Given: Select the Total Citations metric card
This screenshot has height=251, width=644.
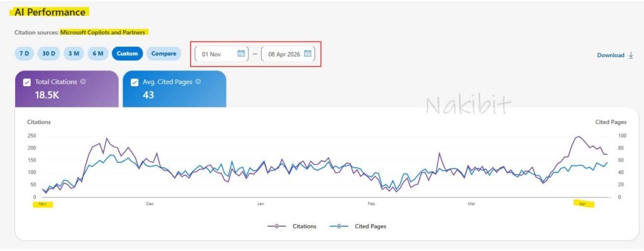Looking at the screenshot, I should tap(67, 89).
